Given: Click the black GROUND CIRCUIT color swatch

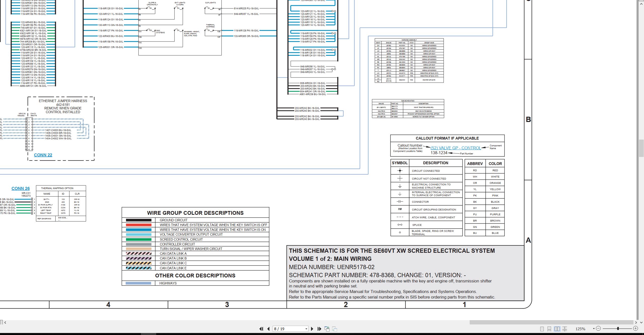Looking at the screenshot, I should coord(139,220).
